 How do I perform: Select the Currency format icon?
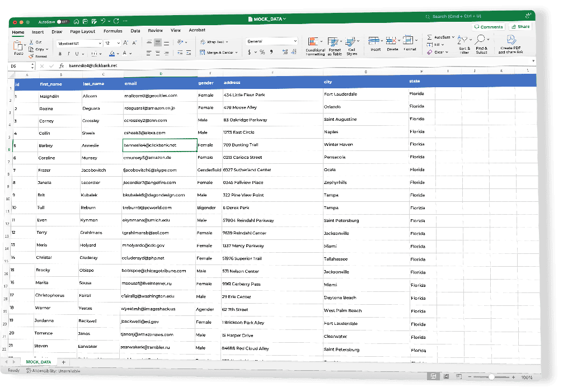[x=249, y=51]
